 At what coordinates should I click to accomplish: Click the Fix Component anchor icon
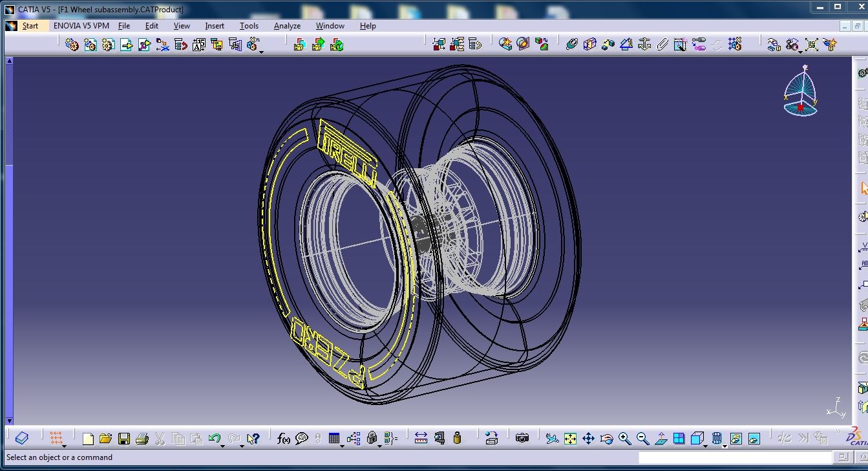coord(644,44)
